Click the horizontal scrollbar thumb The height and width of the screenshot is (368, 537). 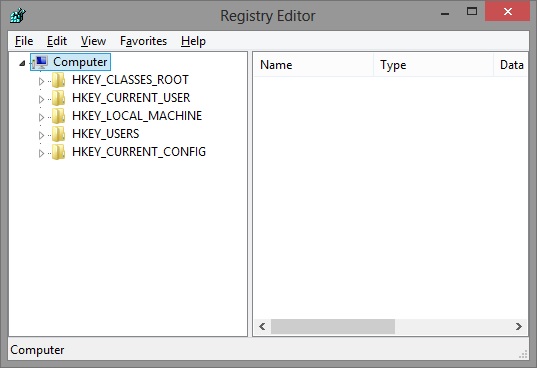pos(333,327)
